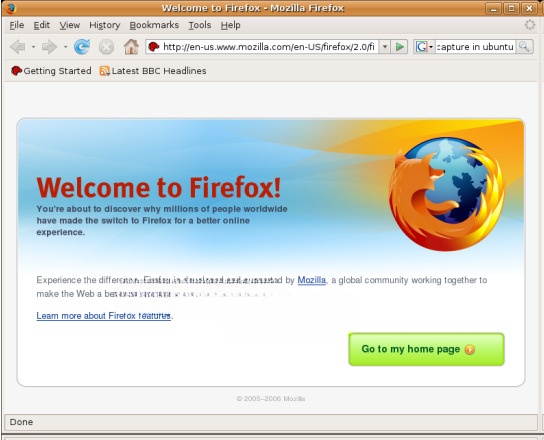
Task: Click the Firefox icon in title bar
Action: click(10, 8)
